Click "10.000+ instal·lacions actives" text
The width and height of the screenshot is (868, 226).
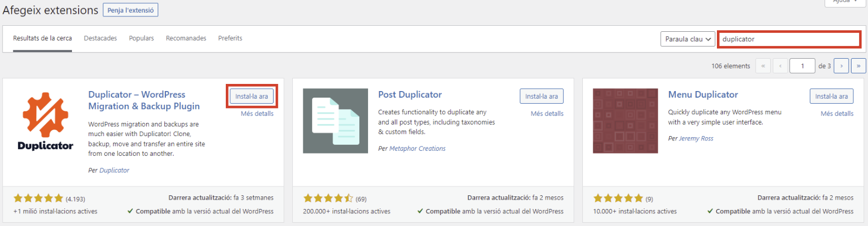(635, 211)
